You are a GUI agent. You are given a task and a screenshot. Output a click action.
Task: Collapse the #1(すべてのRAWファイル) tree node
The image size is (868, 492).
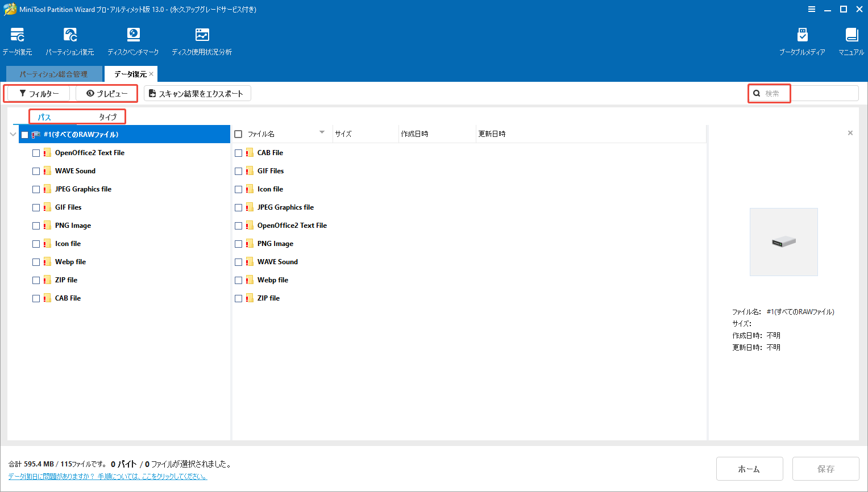click(13, 134)
